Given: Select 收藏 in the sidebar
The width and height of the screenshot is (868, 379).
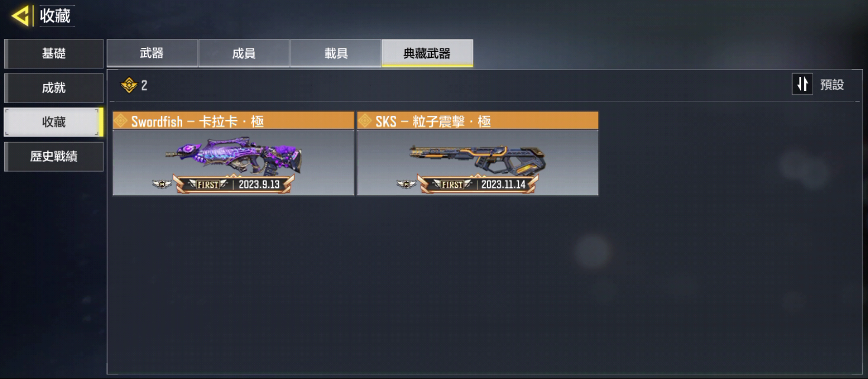Looking at the screenshot, I should click(54, 122).
